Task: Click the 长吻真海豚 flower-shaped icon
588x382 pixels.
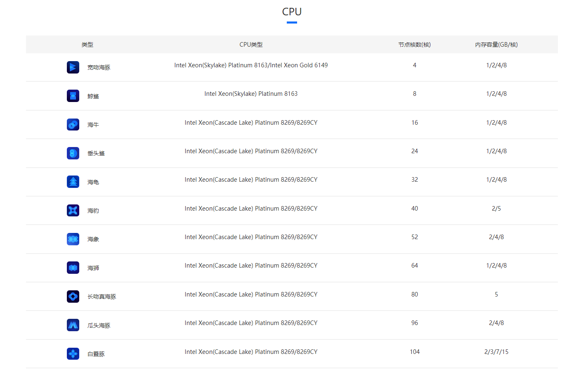Action: point(73,297)
